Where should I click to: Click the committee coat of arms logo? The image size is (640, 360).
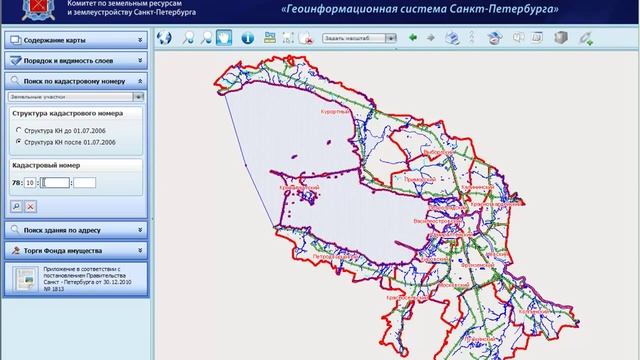[38, 10]
